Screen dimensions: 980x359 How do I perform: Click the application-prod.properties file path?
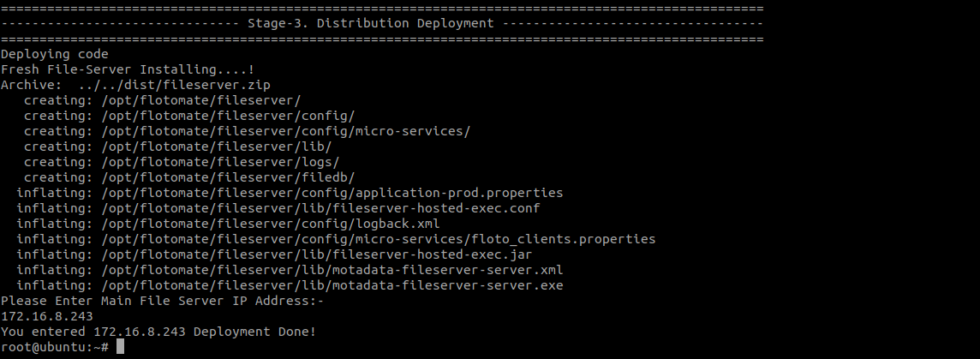tap(332, 193)
